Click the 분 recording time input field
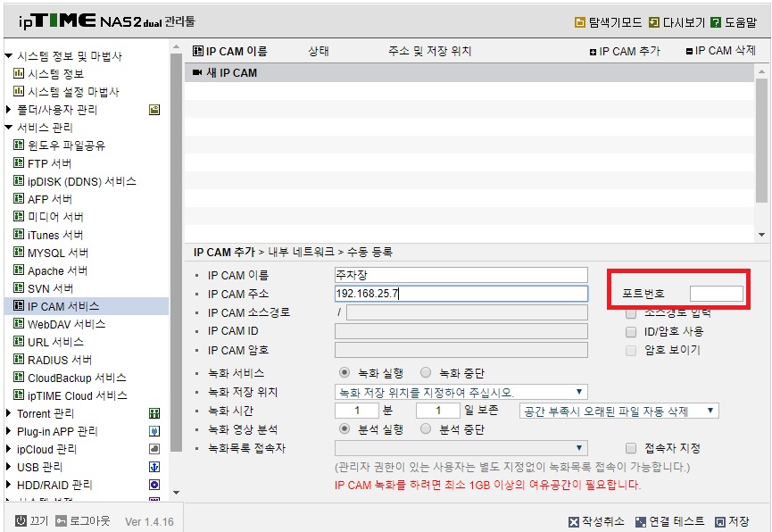This screenshot has width=772, height=532. pyautogui.click(x=356, y=411)
